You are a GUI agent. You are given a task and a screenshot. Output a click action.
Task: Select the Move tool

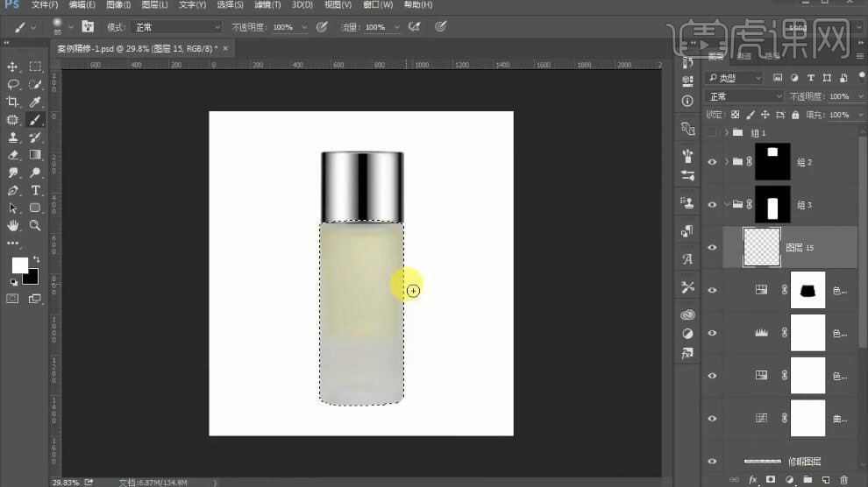13,67
